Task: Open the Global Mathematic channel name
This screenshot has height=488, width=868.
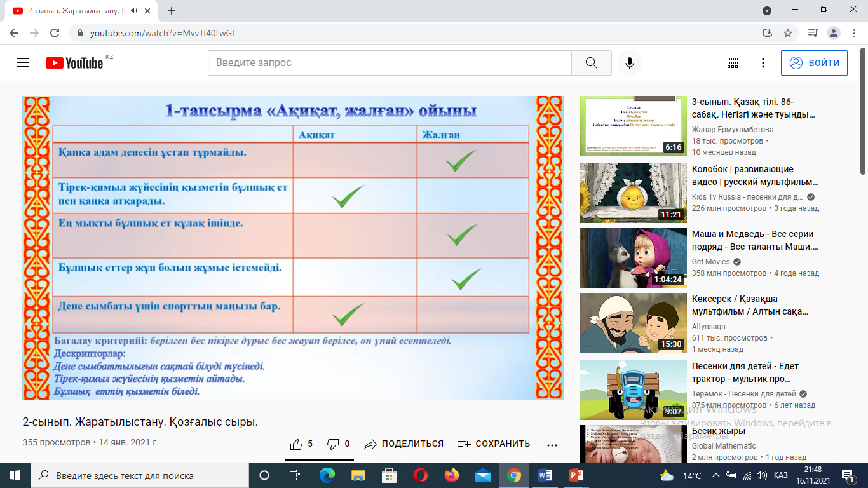Action: [x=724, y=446]
